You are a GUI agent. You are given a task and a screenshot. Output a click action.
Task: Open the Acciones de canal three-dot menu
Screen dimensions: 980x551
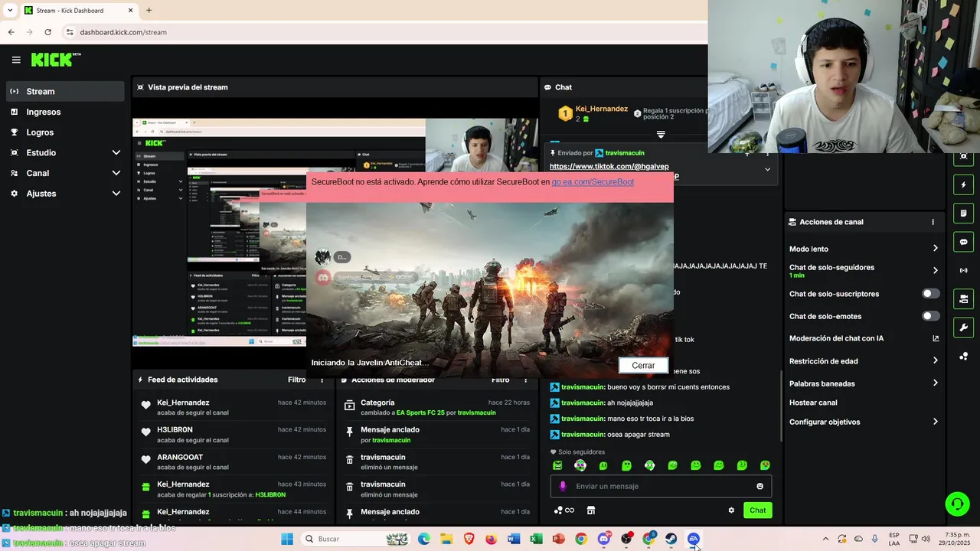(933, 222)
